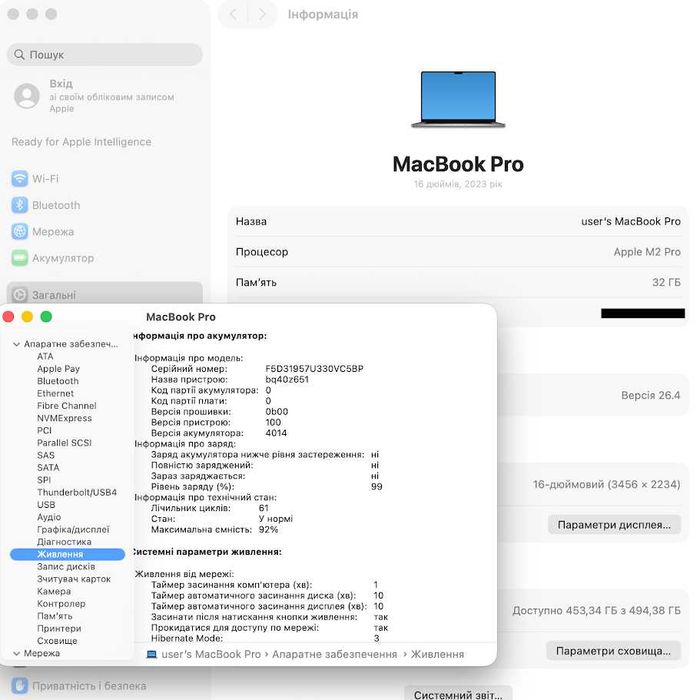Viewport: 700px width, 700px height.
Task: Open Параметри сховища... button
Action: click(613, 651)
